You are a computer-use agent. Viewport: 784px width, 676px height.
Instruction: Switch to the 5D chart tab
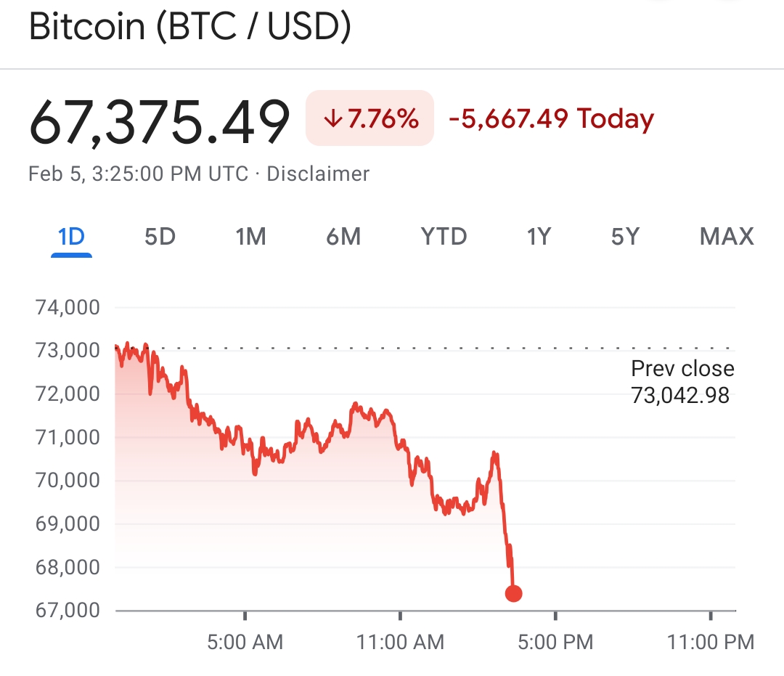coord(160,237)
